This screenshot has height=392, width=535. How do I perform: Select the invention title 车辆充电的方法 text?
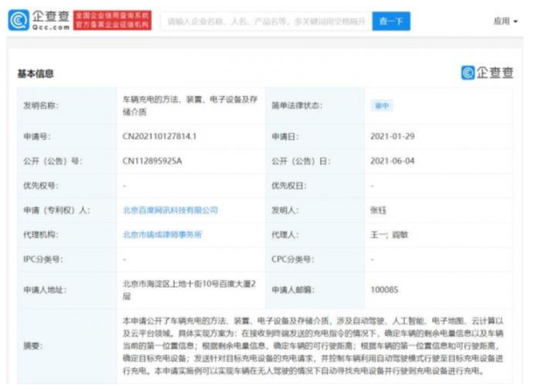(x=190, y=106)
